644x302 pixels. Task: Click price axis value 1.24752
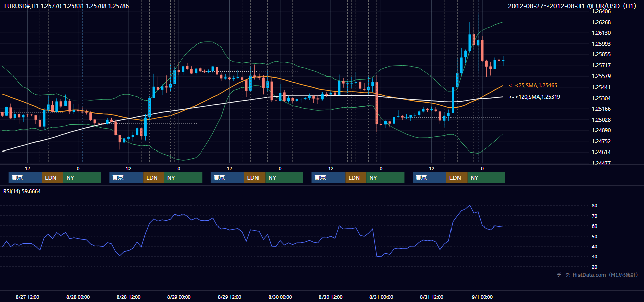click(x=601, y=141)
